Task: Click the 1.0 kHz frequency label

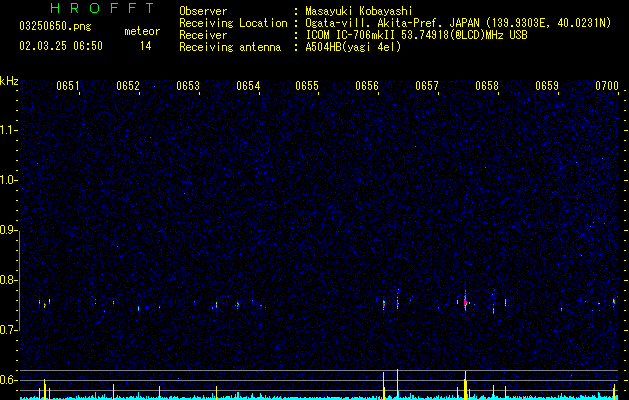Action: point(8,180)
